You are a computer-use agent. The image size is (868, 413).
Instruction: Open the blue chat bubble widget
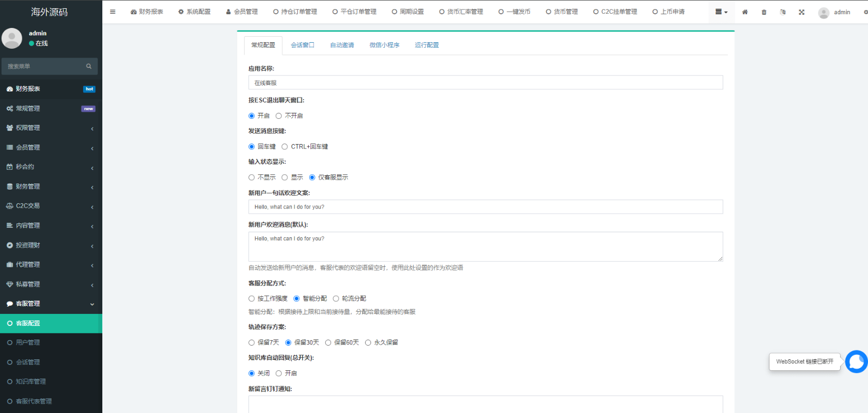(856, 362)
